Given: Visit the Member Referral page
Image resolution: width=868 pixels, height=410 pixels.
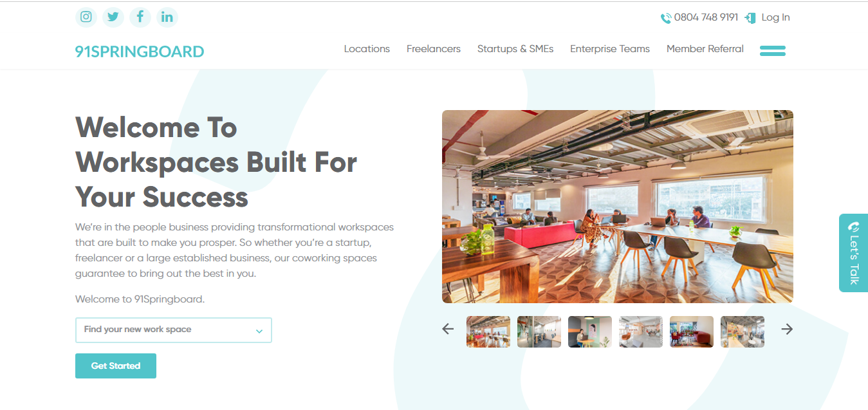Looking at the screenshot, I should click(705, 49).
